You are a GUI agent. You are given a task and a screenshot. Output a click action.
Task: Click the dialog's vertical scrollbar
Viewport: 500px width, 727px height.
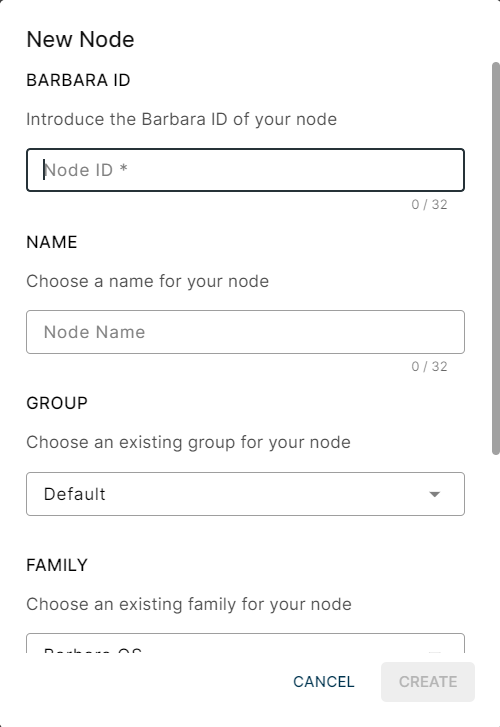point(496,258)
